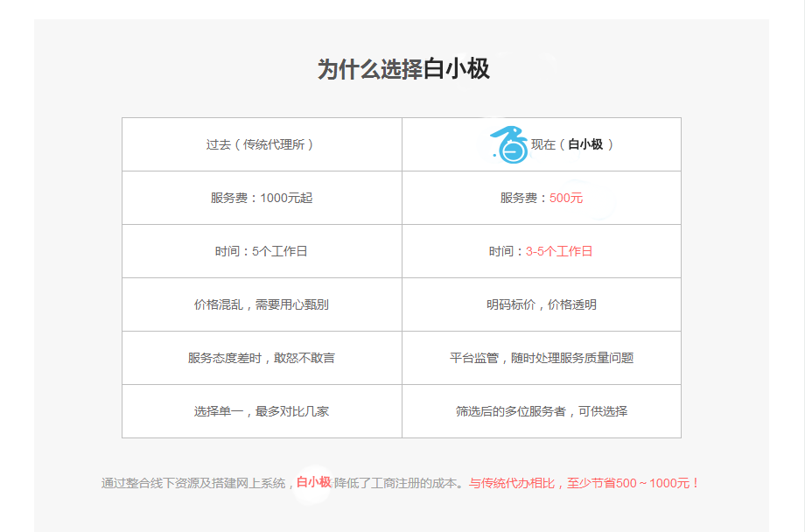
Task: Select the 选择单一，最多对比几家 cell
Action: point(261,411)
